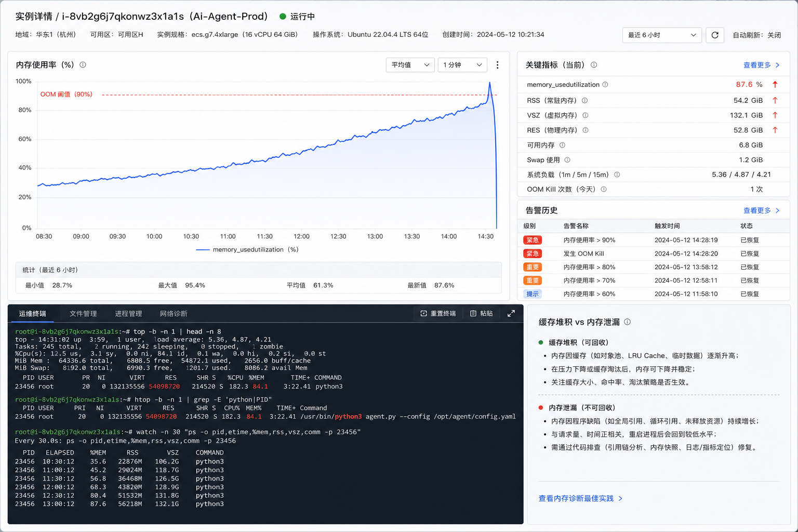Show info icon beside OOM Kill 次数
Screen dimensions: 798x532
click(604, 189)
